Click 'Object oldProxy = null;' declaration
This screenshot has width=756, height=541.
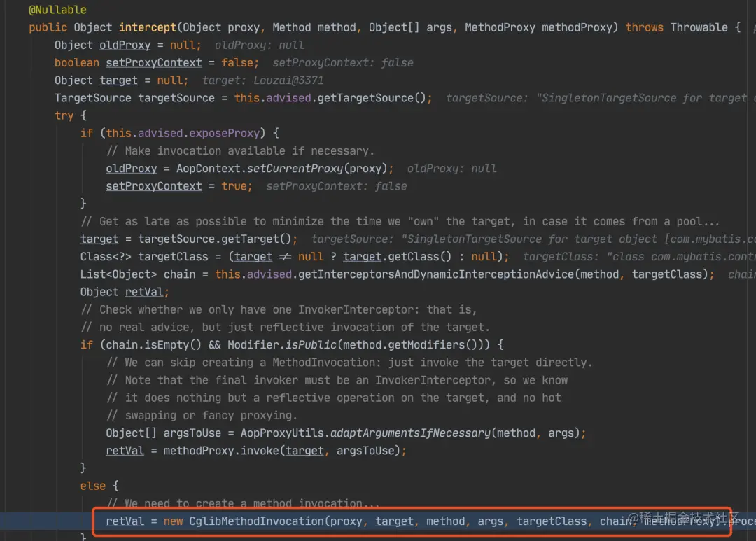click(128, 45)
